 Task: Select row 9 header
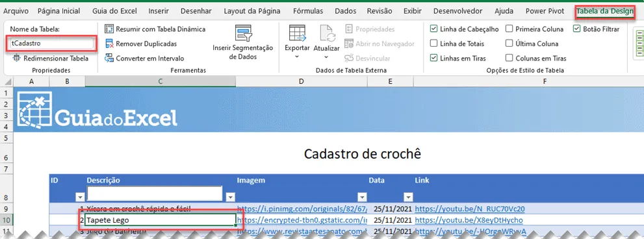point(6,208)
